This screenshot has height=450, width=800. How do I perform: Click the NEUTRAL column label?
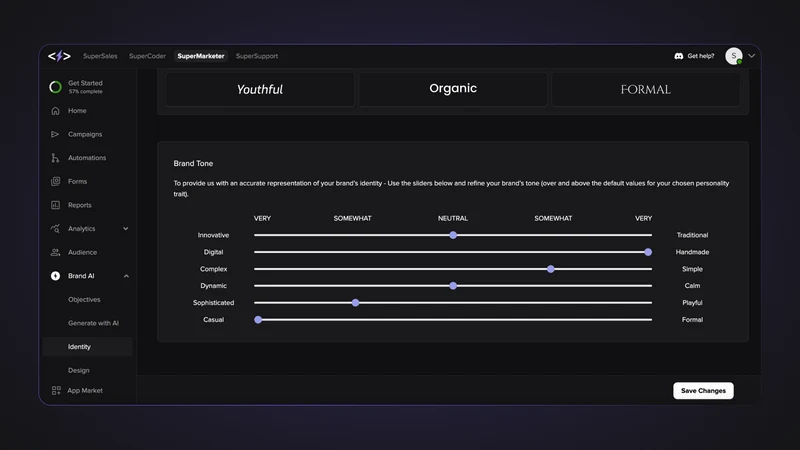[x=453, y=218]
